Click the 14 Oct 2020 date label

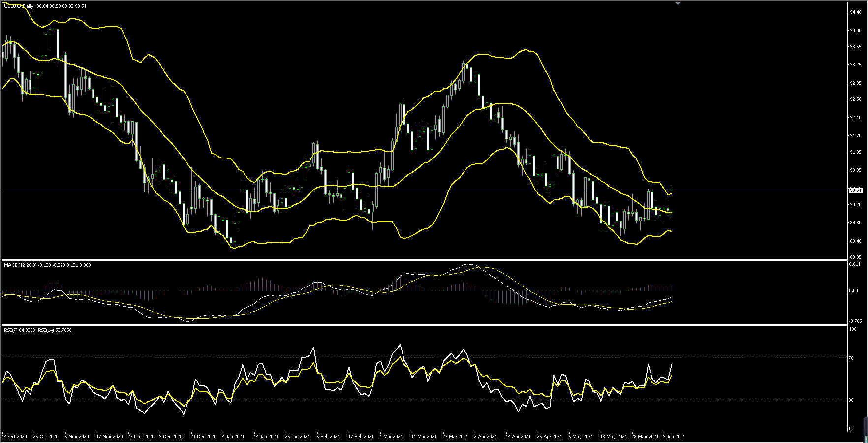(15, 437)
